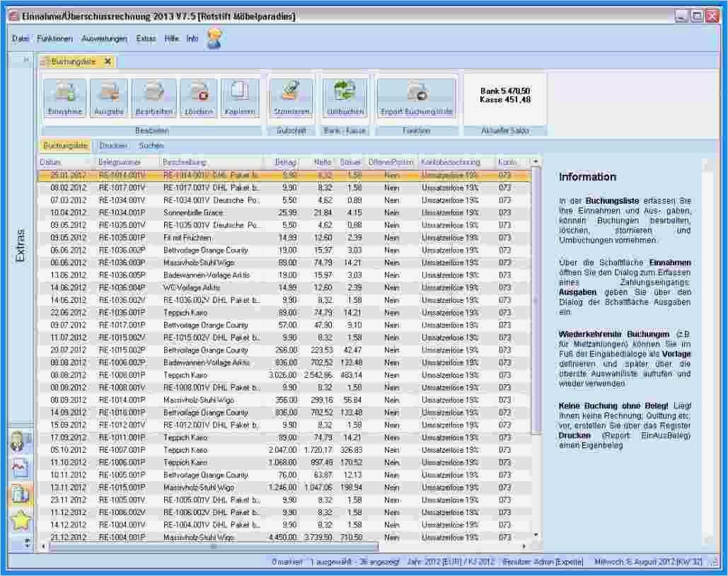728x576 pixels.
Task: Sort the list by the Betrag column
Action: (x=286, y=161)
